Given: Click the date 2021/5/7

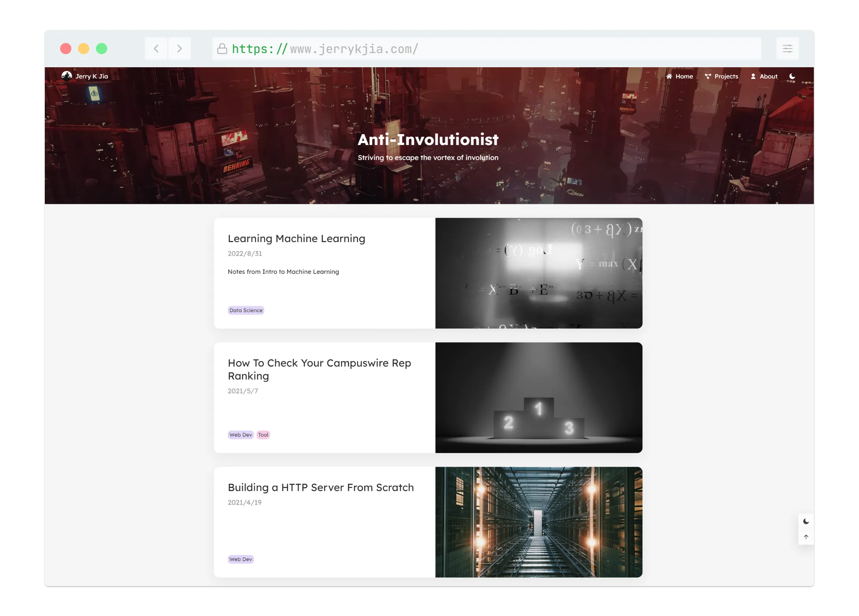Looking at the screenshot, I should [243, 391].
